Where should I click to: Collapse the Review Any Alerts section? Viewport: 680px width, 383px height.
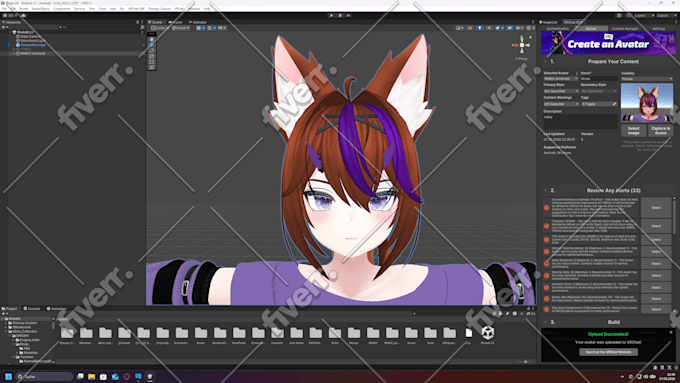point(546,190)
